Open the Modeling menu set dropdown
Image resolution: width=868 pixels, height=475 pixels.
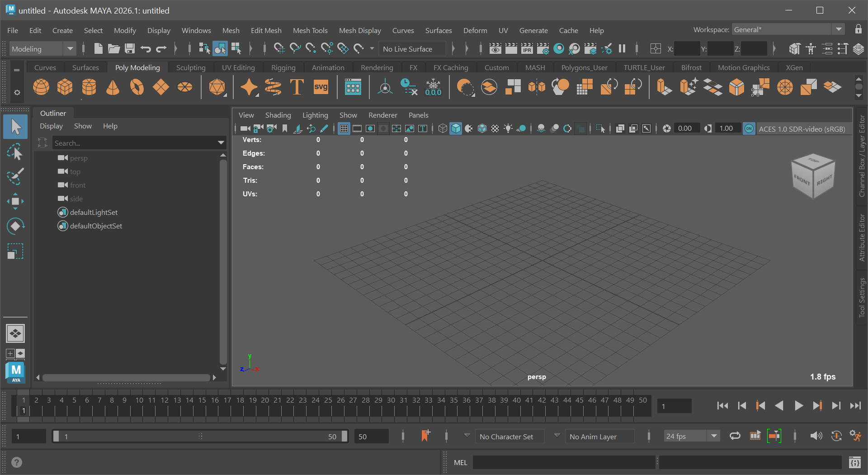point(42,49)
